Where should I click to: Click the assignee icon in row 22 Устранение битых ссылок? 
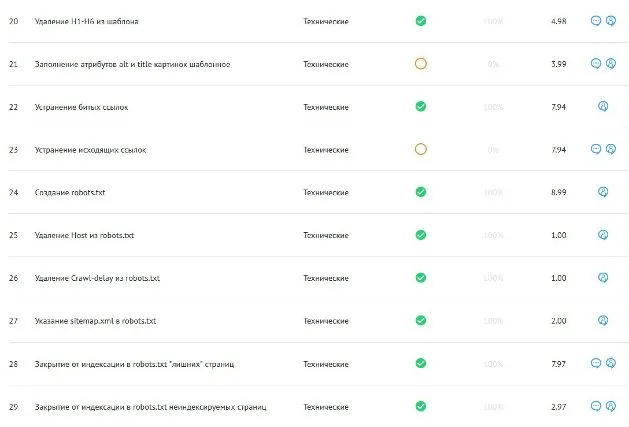(603, 106)
